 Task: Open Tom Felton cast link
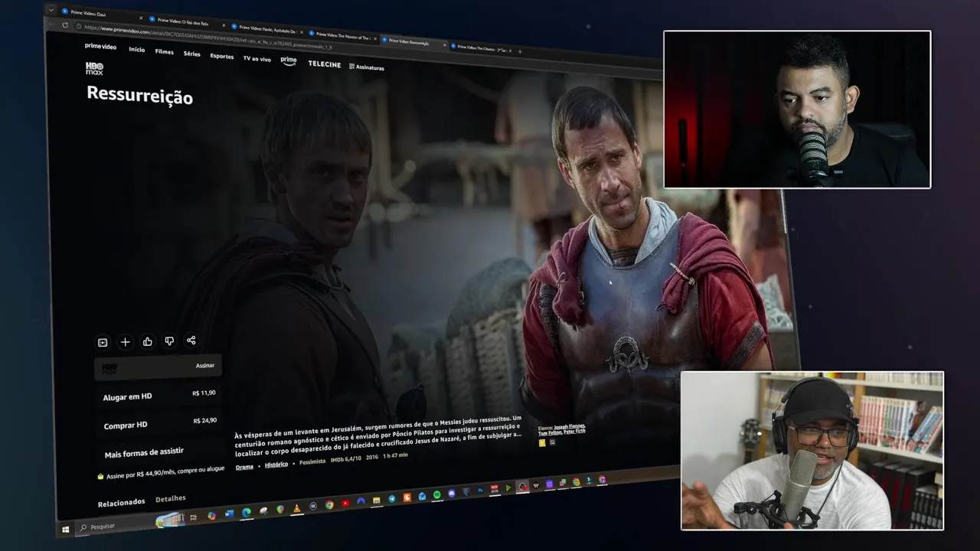[549, 433]
